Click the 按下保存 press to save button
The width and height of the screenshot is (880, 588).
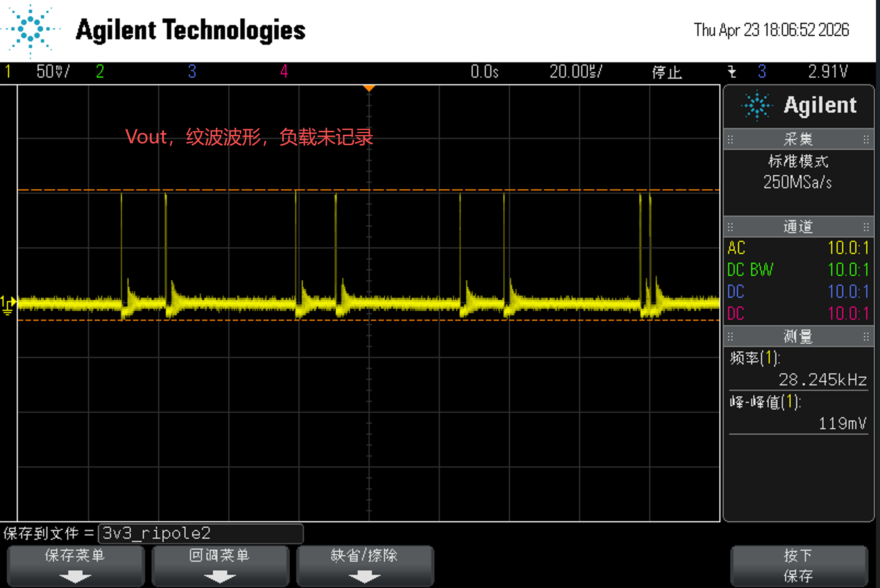point(798,565)
